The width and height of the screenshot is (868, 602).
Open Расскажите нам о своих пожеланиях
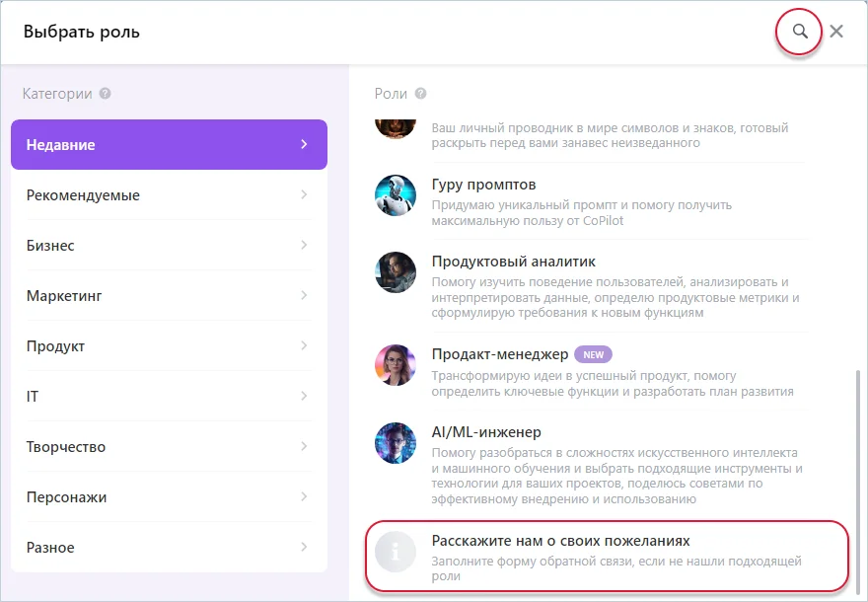[560, 542]
